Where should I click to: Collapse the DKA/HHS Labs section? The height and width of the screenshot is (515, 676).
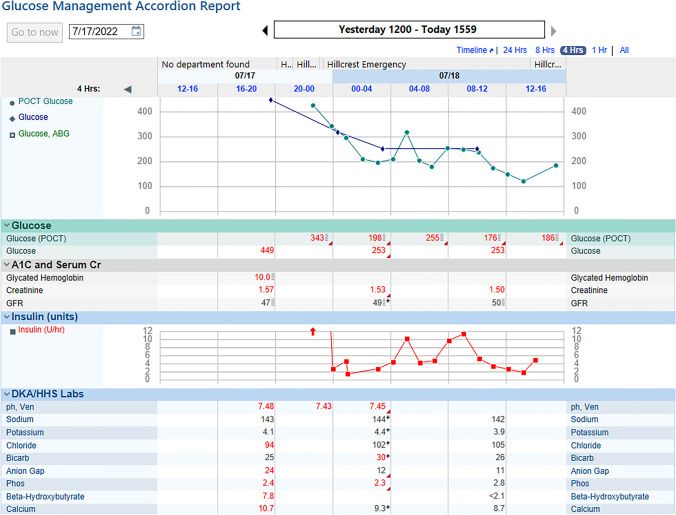coord(6,394)
